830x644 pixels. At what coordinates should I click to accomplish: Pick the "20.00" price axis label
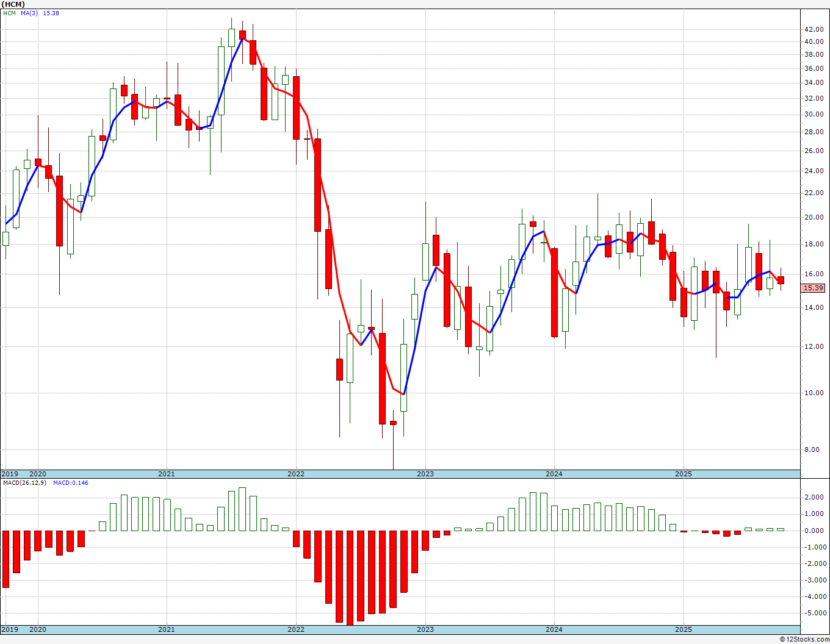pyautogui.click(x=814, y=217)
